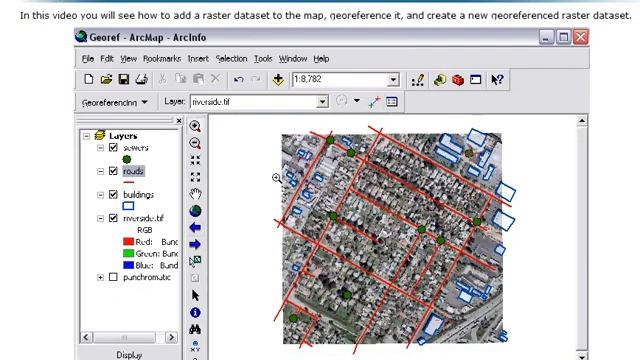Collapse the sewers layer legend

tap(100, 148)
